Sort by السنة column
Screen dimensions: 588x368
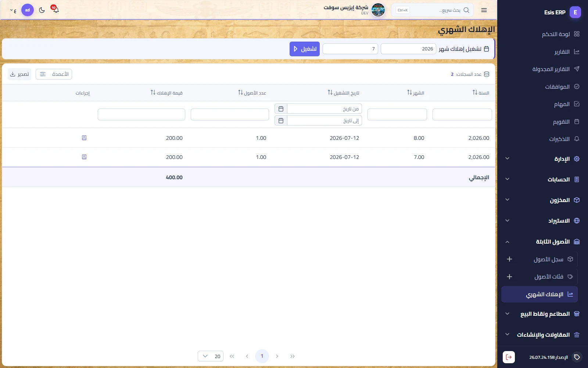pyautogui.click(x=481, y=93)
